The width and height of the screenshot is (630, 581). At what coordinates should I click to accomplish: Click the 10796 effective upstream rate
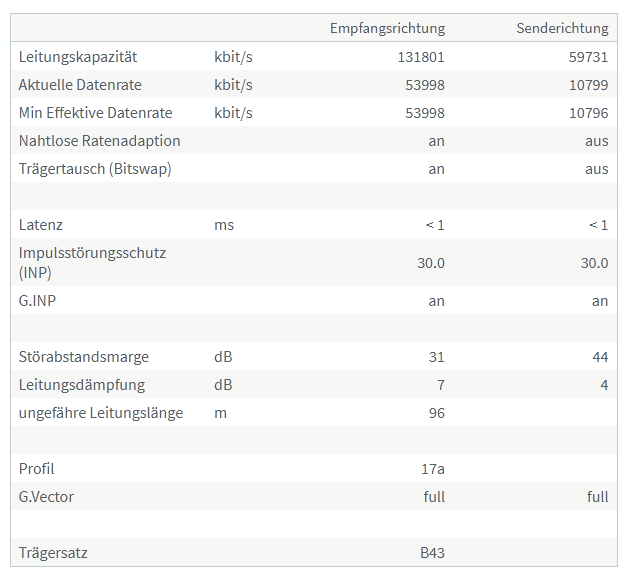589,113
